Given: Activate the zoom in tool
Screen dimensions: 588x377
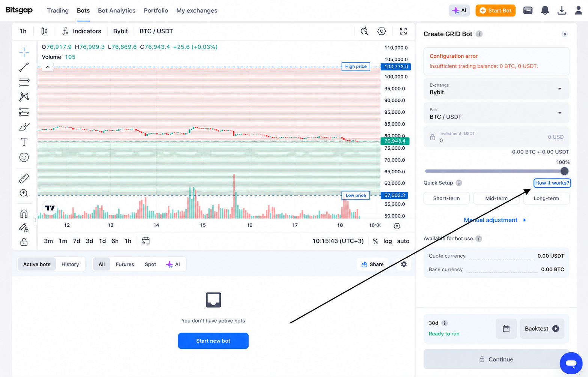Looking at the screenshot, I should pyautogui.click(x=24, y=193).
